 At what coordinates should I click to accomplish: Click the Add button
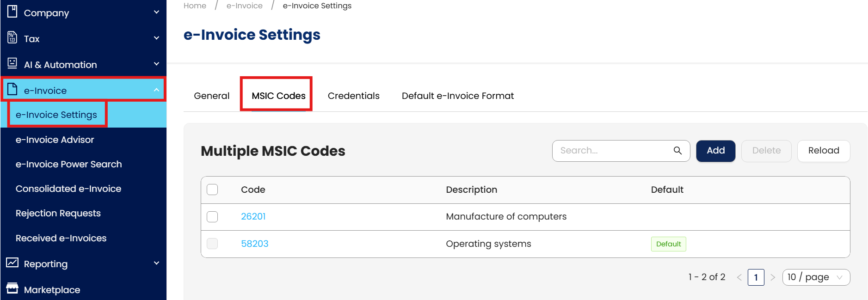(715, 151)
